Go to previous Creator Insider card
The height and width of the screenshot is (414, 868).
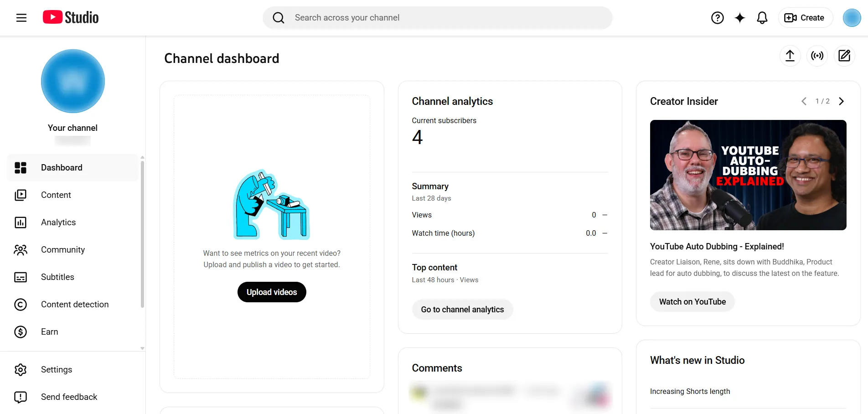pos(804,101)
